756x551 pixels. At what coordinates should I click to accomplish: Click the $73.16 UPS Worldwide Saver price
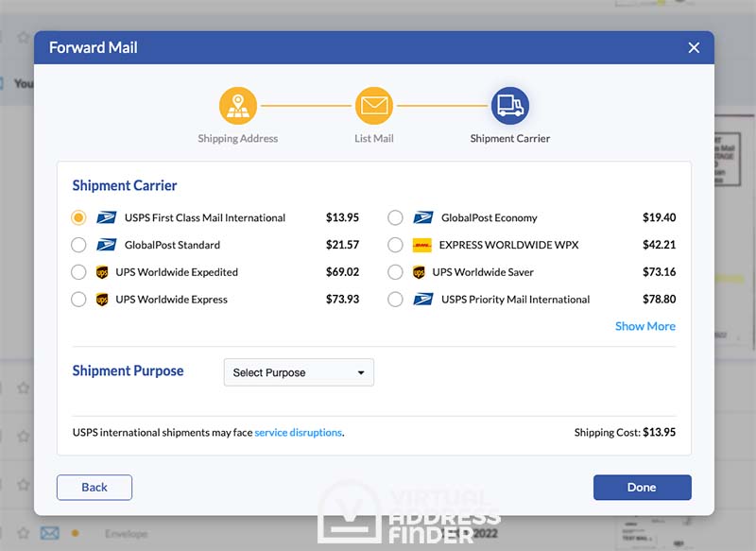pos(659,272)
